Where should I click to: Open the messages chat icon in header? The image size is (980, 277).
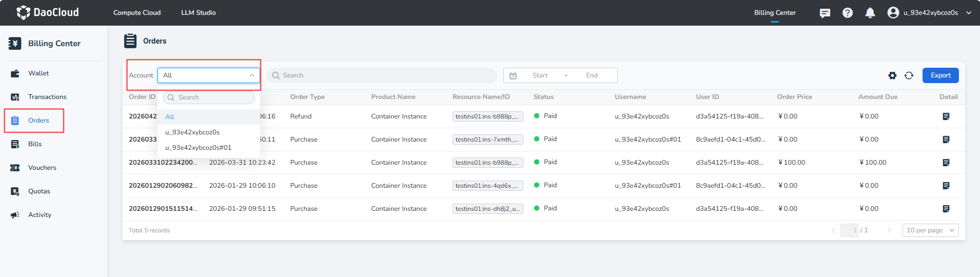tap(825, 13)
